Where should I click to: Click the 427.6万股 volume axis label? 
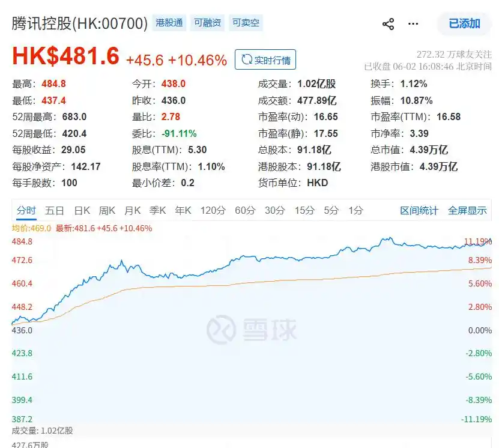pos(30,445)
